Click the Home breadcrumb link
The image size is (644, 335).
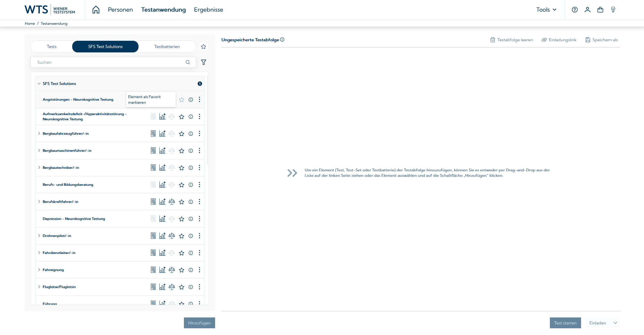(x=30, y=23)
